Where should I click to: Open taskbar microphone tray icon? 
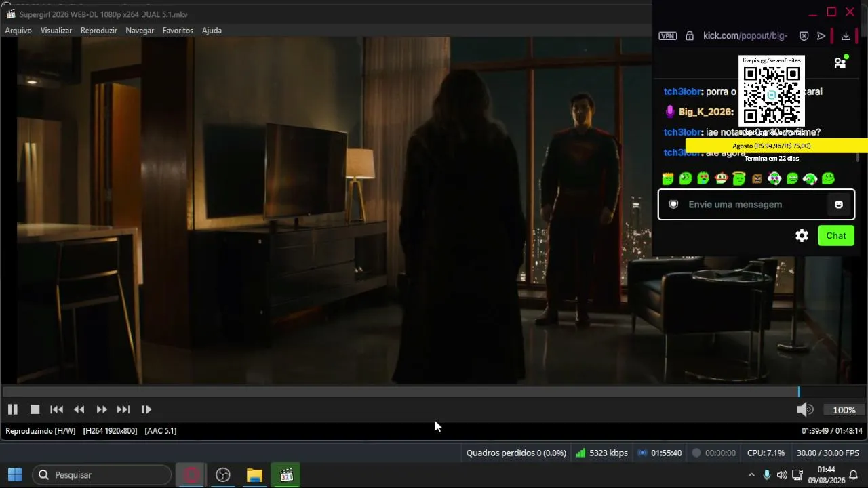(x=767, y=475)
